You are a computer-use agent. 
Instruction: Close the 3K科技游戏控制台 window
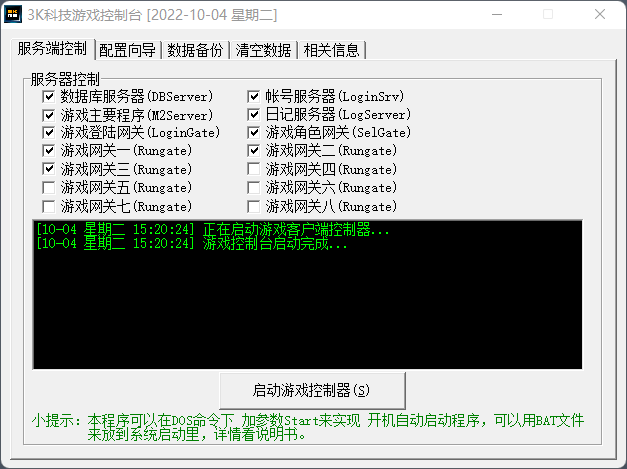tap(599, 14)
